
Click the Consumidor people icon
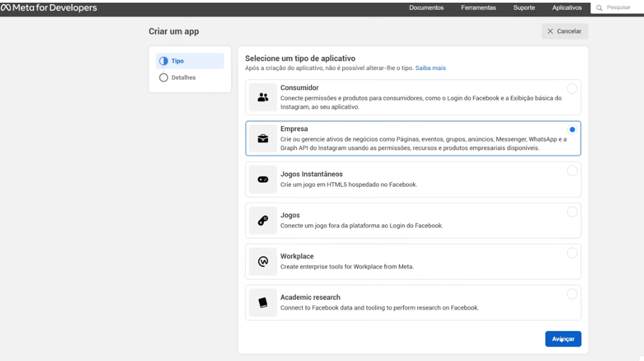[x=263, y=97]
